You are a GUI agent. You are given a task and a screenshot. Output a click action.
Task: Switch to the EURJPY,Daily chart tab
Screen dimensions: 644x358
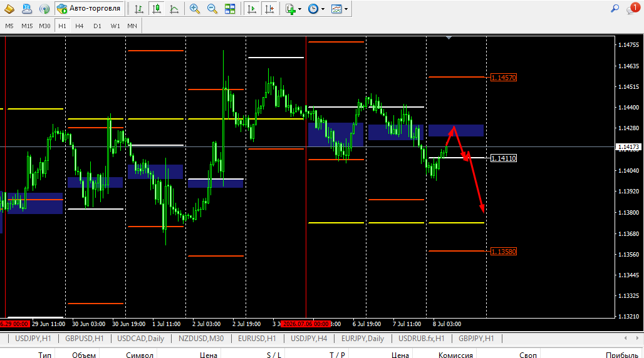[x=363, y=339]
